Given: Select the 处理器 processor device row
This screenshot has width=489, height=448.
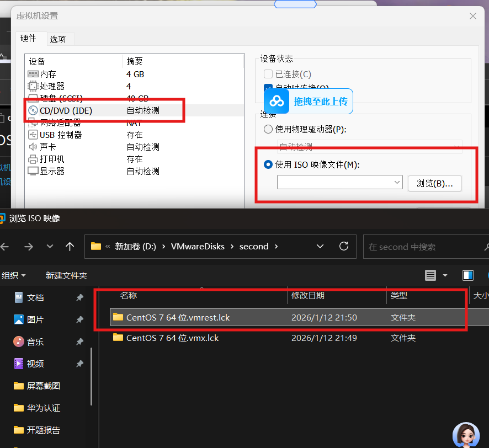Looking at the screenshot, I should pyautogui.click(x=135, y=87).
